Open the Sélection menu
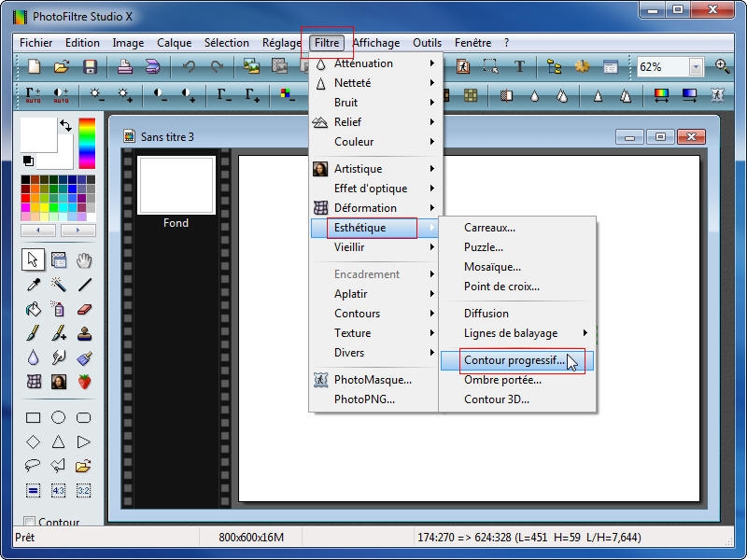This screenshot has width=747, height=560. [x=226, y=43]
